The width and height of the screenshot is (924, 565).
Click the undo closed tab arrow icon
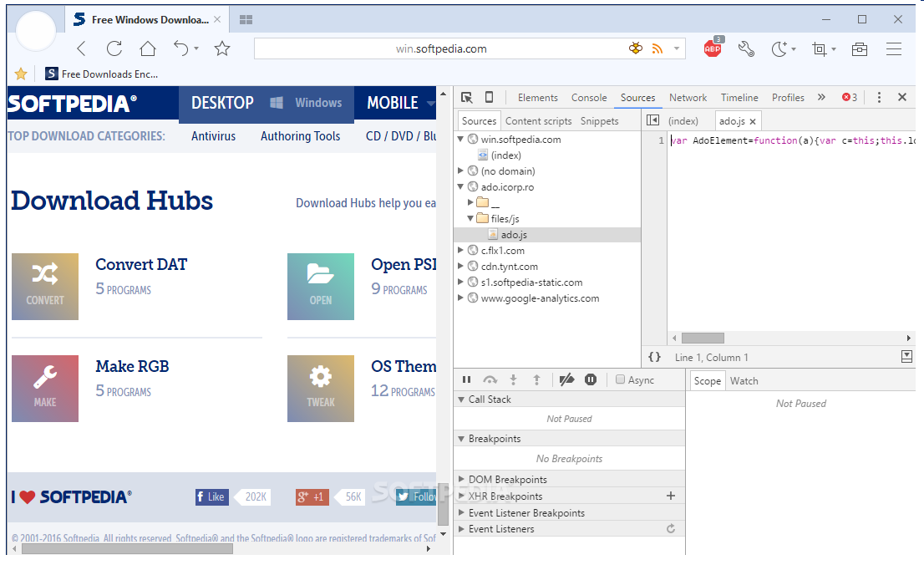pos(181,48)
